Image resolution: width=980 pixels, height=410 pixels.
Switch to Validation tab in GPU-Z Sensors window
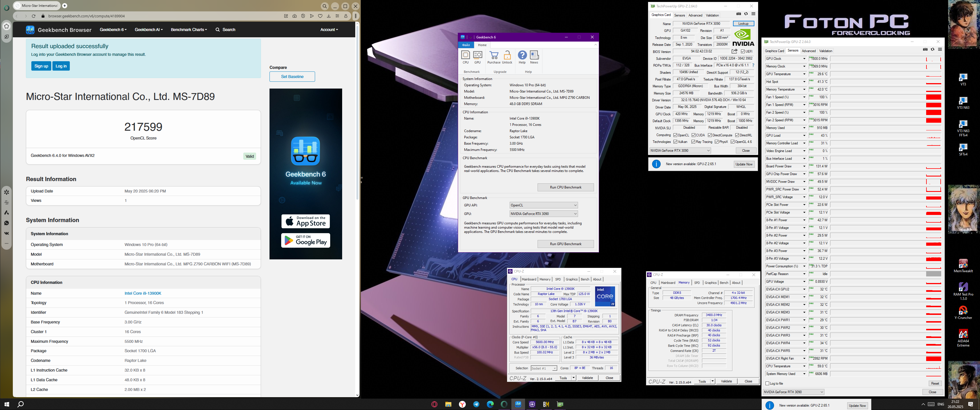coord(826,51)
